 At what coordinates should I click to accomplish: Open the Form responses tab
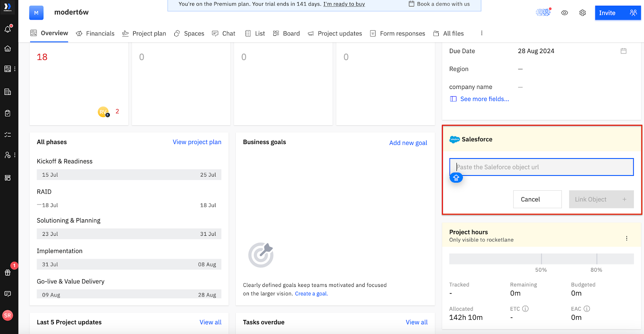pos(398,33)
